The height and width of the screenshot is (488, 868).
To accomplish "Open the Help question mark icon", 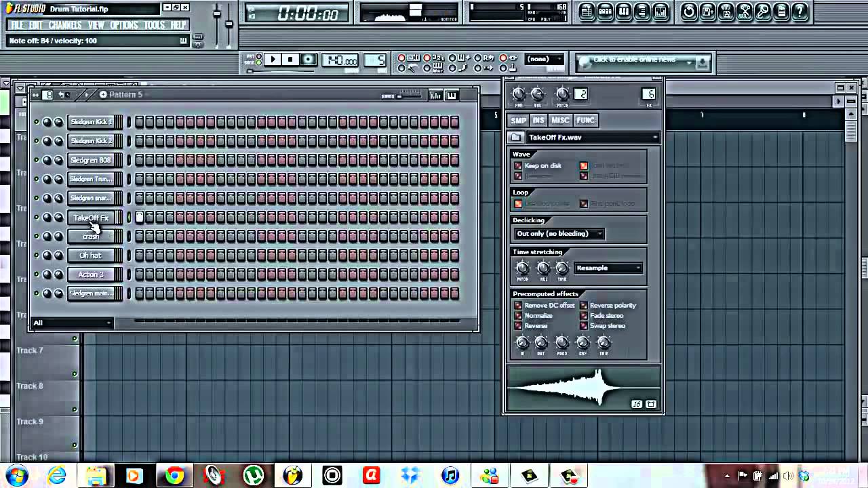I will (800, 11).
